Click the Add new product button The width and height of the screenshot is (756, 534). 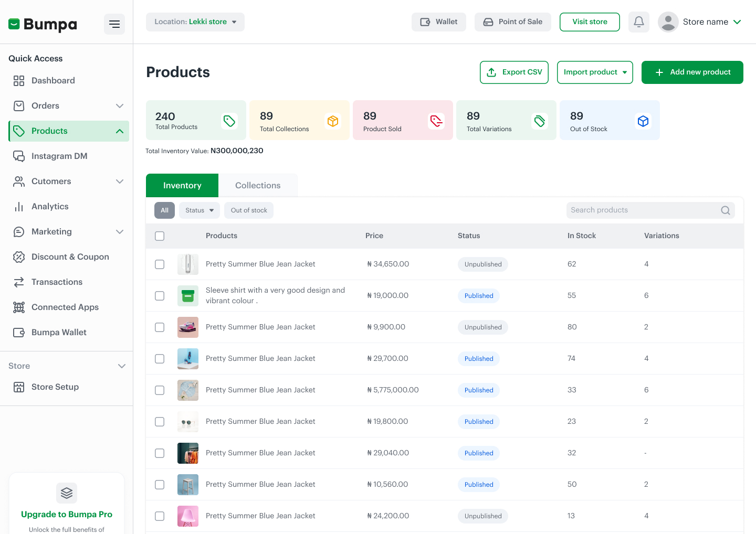692,72
